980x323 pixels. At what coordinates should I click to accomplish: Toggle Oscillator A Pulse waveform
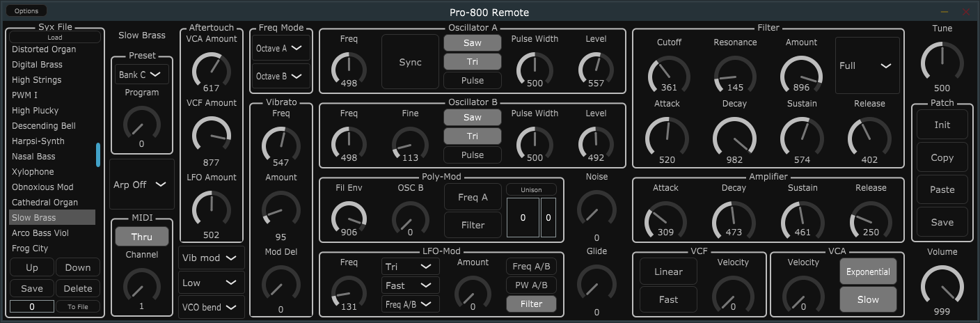click(x=473, y=80)
